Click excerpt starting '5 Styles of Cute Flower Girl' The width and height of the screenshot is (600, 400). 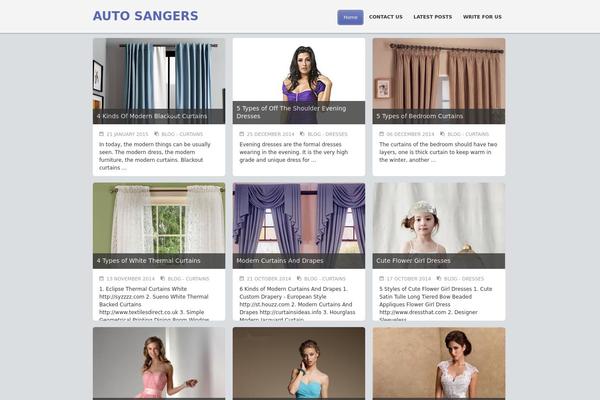point(436,303)
